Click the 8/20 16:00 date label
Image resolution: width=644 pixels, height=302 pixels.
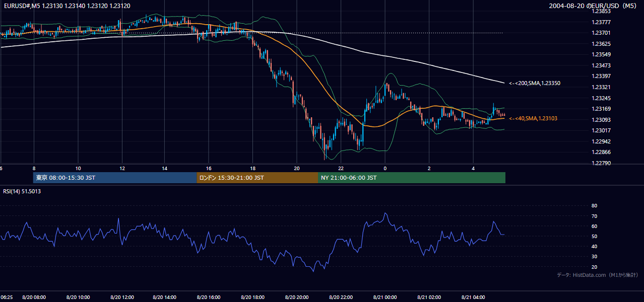(x=208, y=297)
